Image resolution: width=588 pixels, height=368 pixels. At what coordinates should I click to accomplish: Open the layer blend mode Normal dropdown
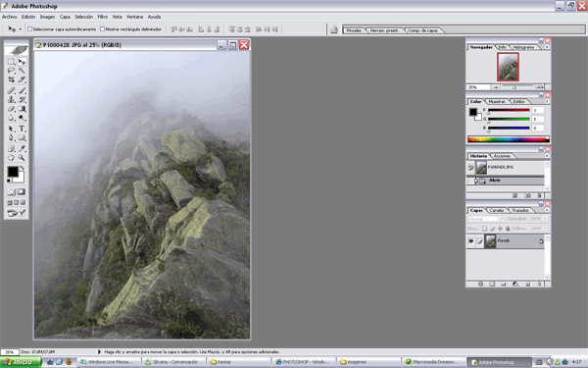[485, 219]
